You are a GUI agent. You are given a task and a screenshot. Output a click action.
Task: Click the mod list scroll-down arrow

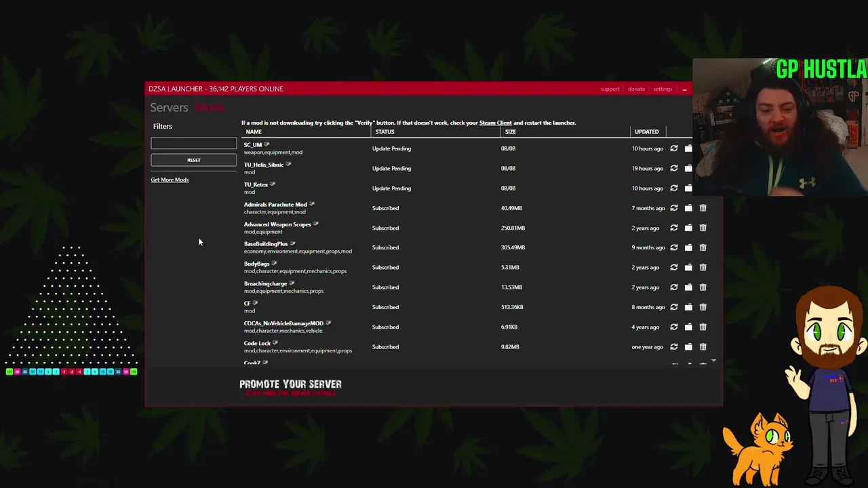pyautogui.click(x=713, y=361)
